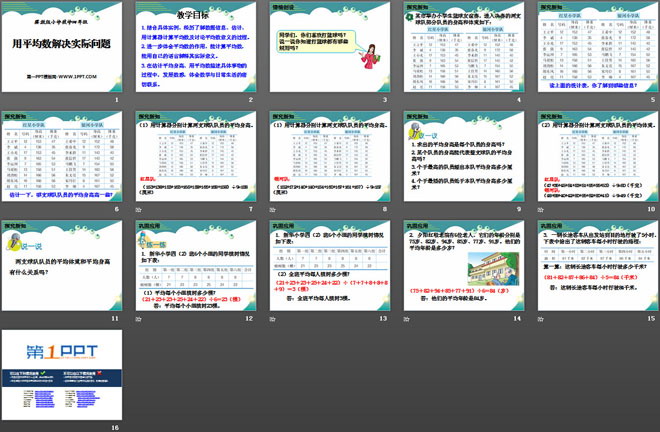Select slide 3 thumbnail with teacher illustration
Screen dimensions: 660x432
click(x=330, y=47)
